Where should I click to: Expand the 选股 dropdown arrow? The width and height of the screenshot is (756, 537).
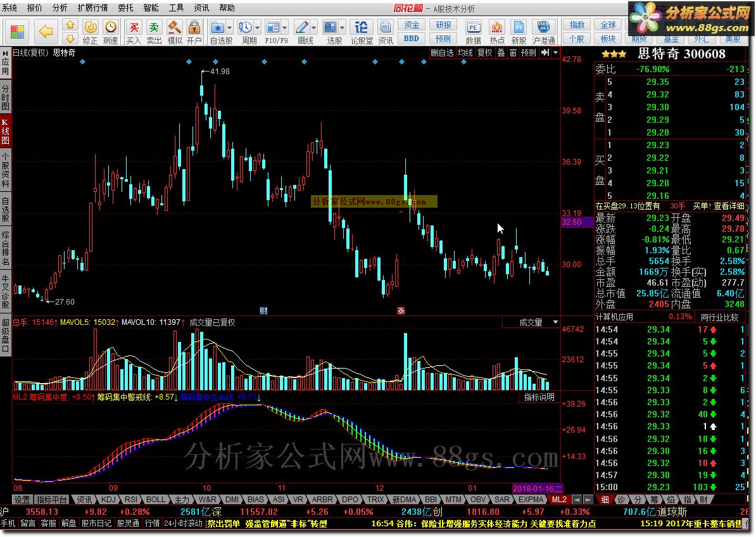click(x=343, y=27)
